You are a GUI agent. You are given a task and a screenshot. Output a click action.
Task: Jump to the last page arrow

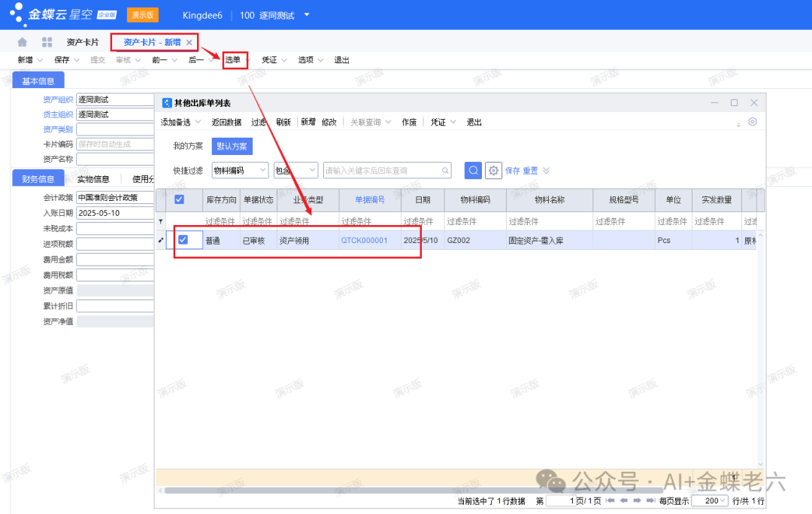click(x=650, y=500)
